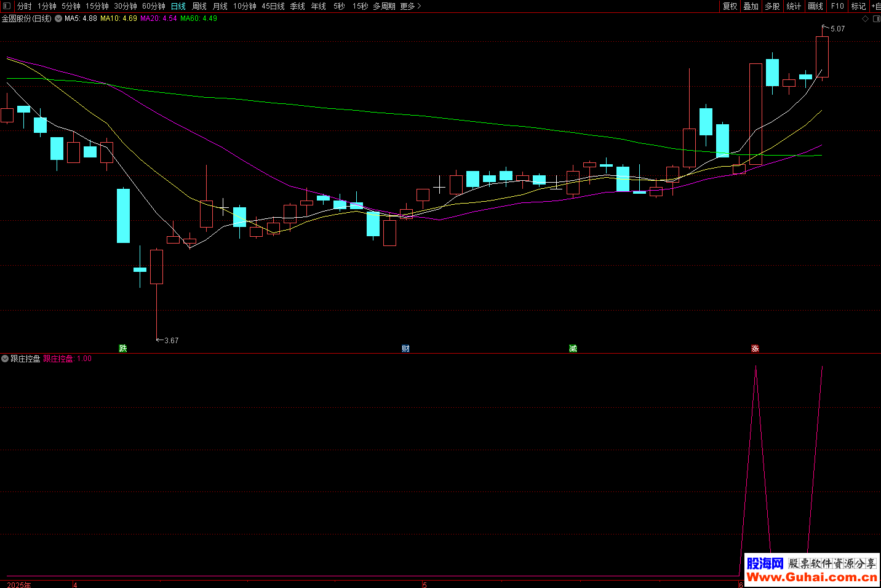This screenshot has height=588, width=881.
Task: Click the 复权 button
Action: point(730,6)
